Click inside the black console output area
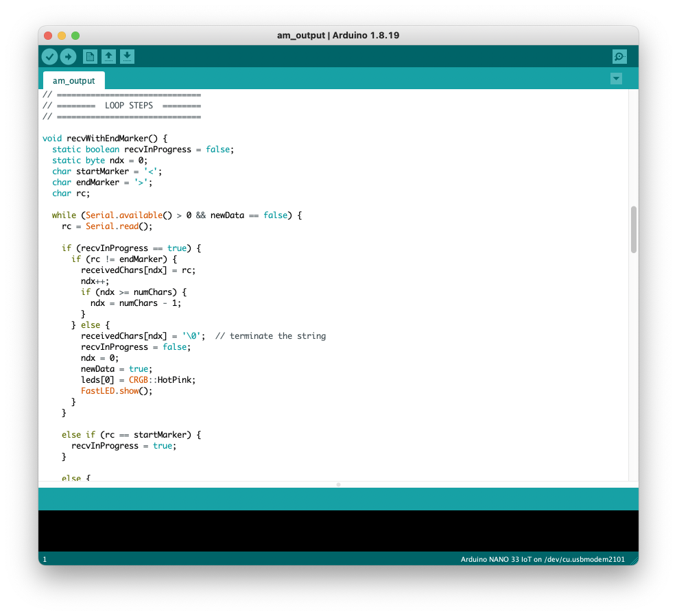 [338, 530]
